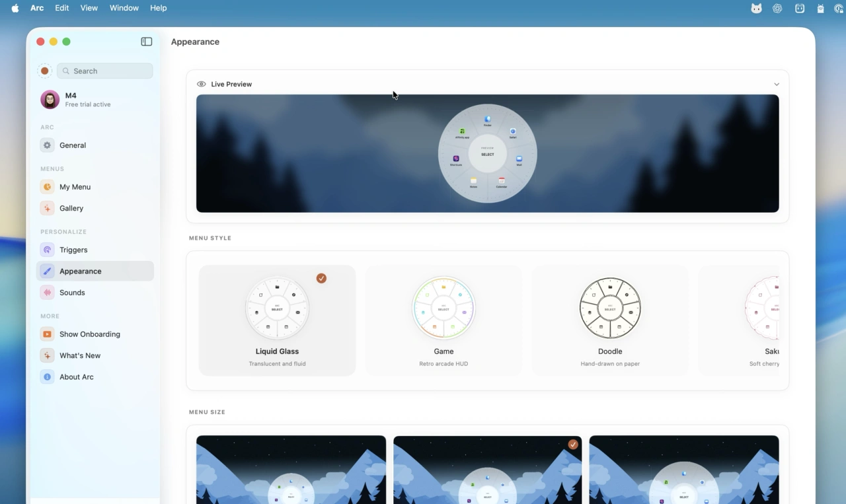Click the Search field in the sidebar
Viewport: 846px width, 504px height.
[105, 71]
